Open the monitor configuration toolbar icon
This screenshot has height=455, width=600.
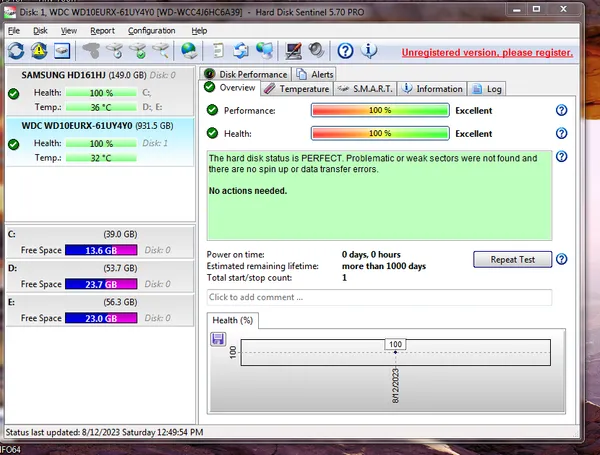(293, 51)
